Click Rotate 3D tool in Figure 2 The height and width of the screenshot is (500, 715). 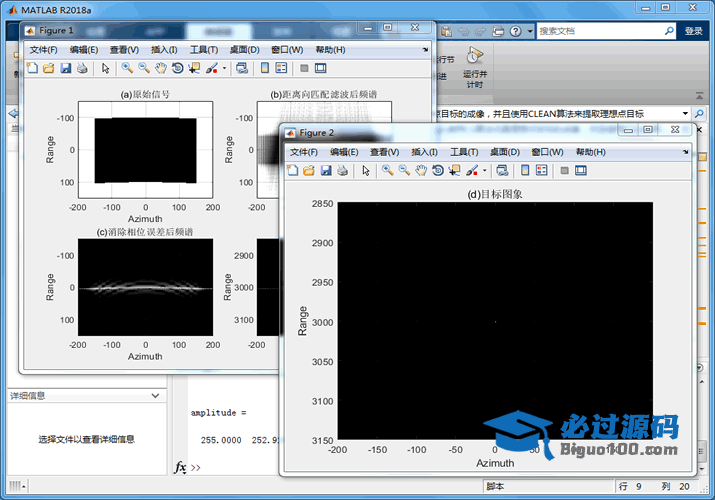coord(438,171)
